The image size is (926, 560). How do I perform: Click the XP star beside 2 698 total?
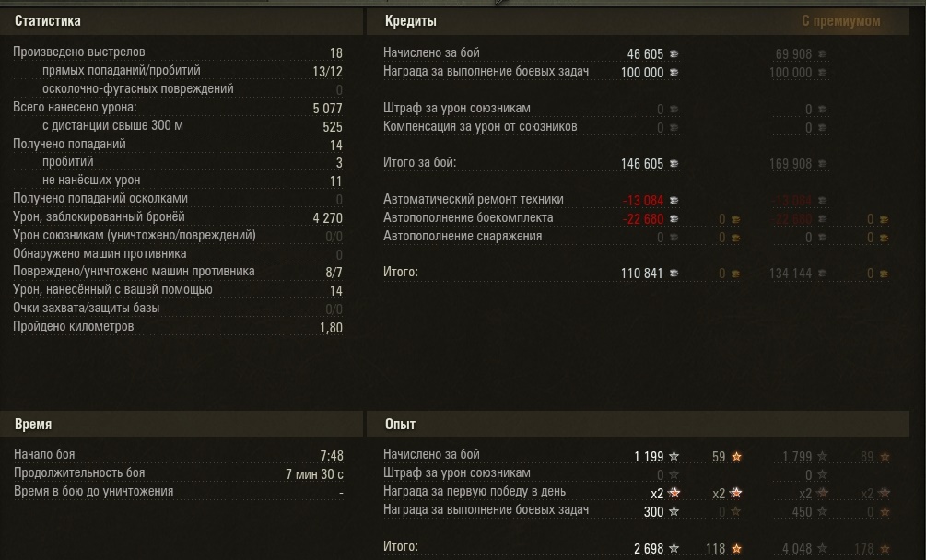[674, 548]
